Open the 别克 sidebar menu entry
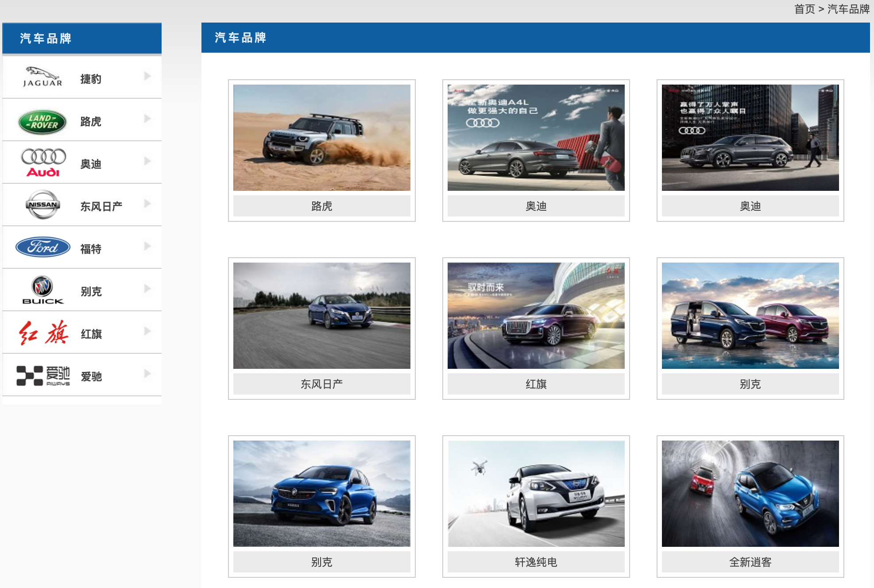 (82, 290)
